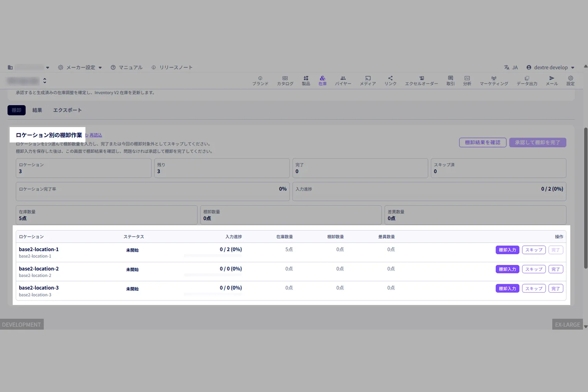Screen dimensions: 588x392
Task: Click the page's vertical scrollbar thumb
Action: (x=586, y=198)
